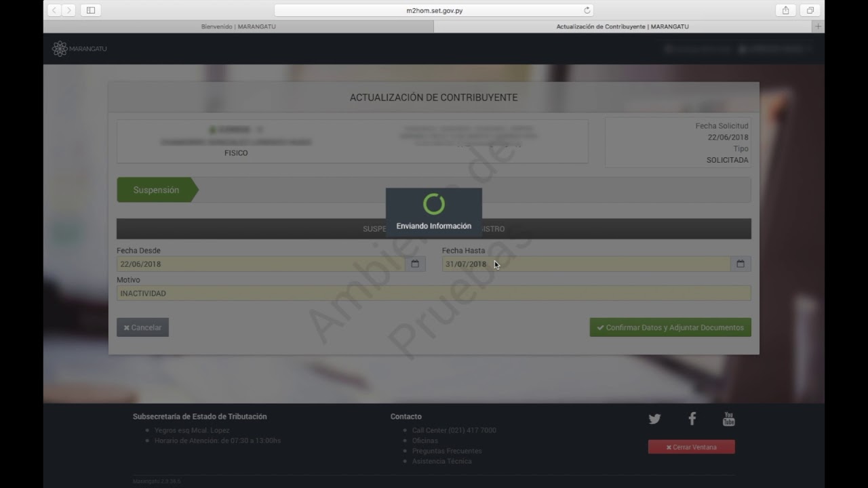Click the red Cerrar Ventana button
Screen dimensions: 868x488
click(x=691, y=447)
